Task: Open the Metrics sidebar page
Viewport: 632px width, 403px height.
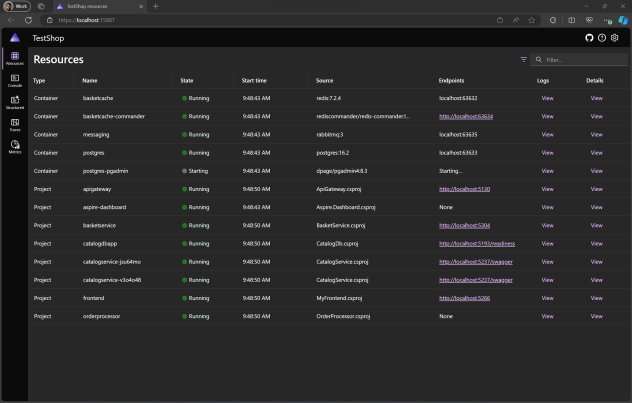Action: click(14, 146)
